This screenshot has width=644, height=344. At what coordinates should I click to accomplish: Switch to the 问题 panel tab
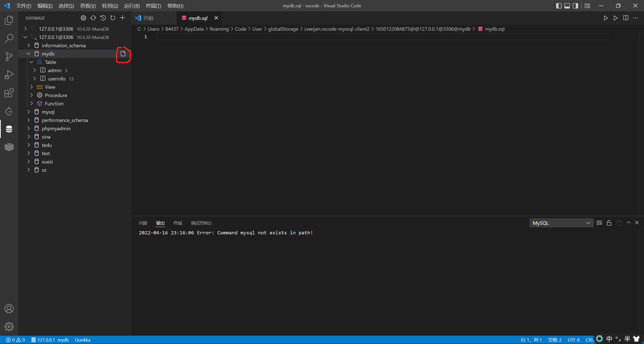[143, 223]
